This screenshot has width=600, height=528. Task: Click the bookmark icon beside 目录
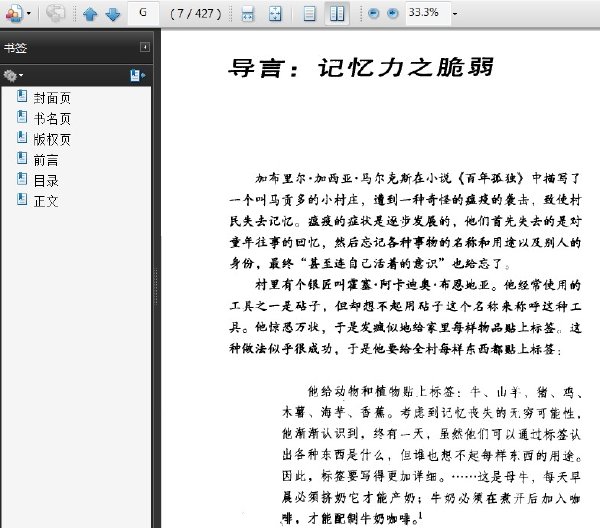(22, 179)
